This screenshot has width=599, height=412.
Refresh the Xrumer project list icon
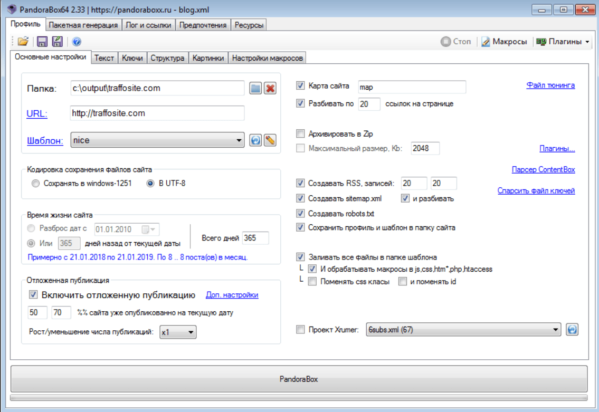coord(572,329)
